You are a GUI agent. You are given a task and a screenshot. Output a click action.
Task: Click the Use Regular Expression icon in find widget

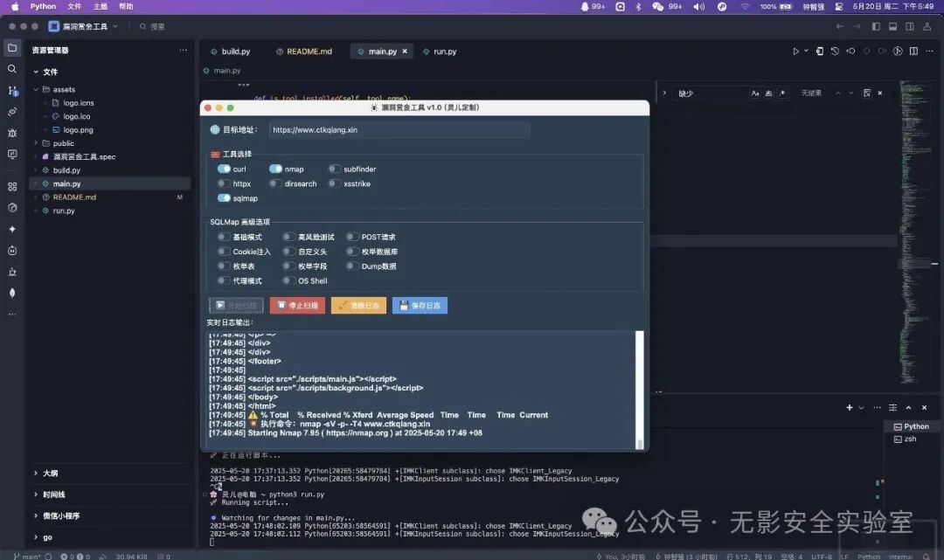coord(782,93)
